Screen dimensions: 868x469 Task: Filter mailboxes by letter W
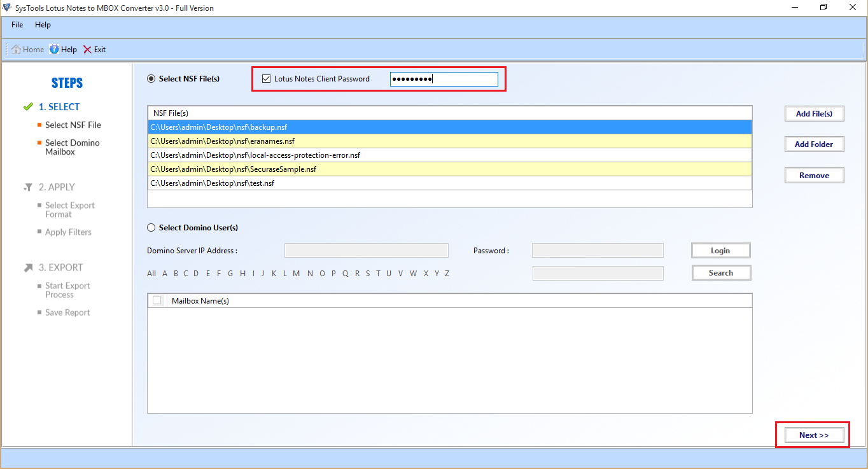coord(414,274)
